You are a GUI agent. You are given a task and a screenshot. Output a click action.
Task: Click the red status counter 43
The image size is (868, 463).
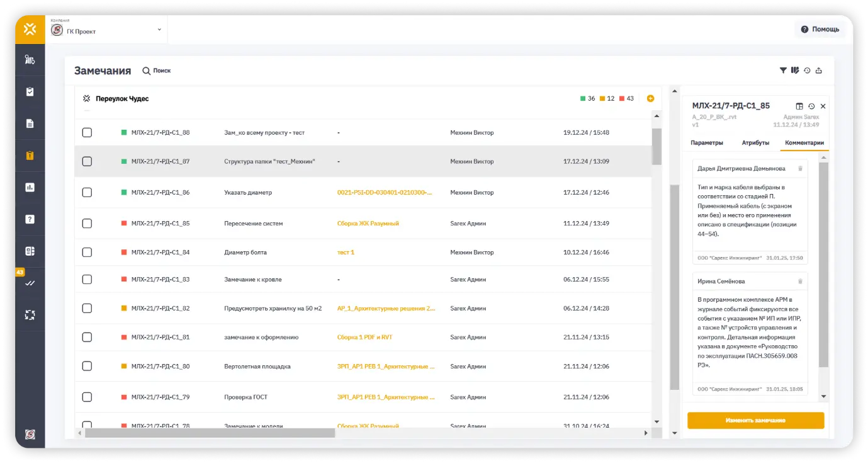pos(626,98)
